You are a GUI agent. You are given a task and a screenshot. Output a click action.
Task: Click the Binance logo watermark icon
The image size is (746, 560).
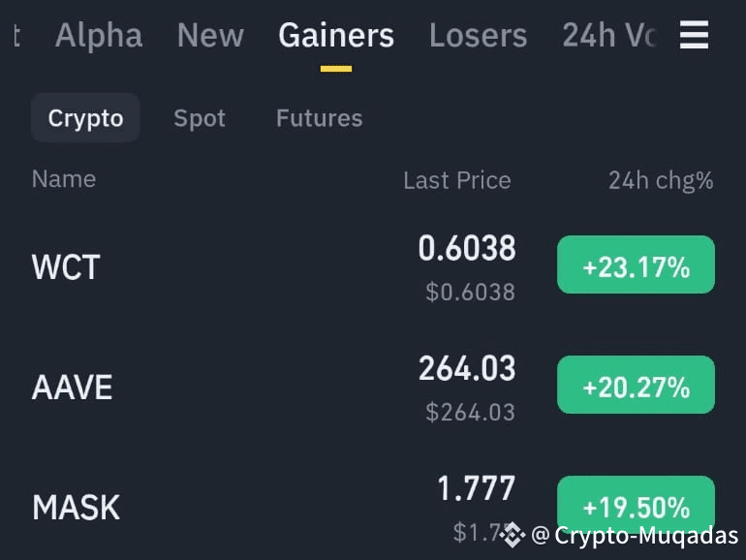[x=512, y=535]
